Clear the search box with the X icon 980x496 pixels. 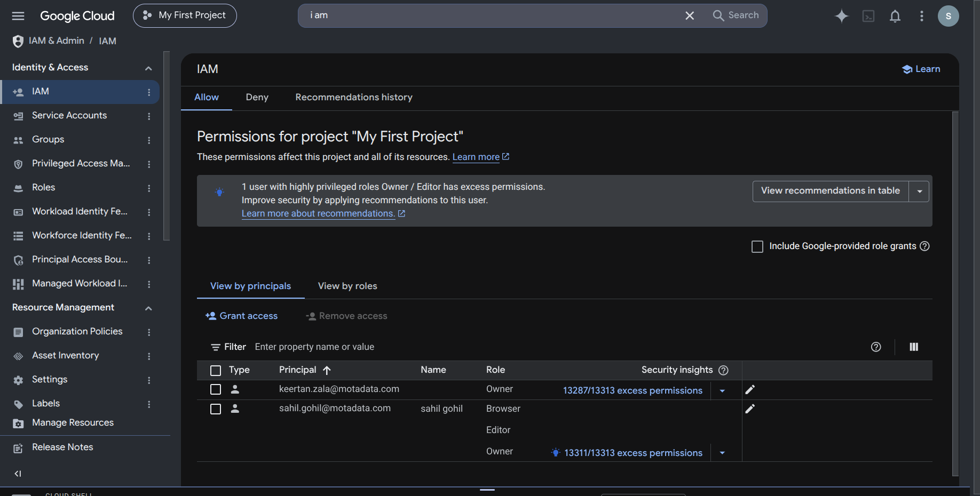tap(690, 15)
